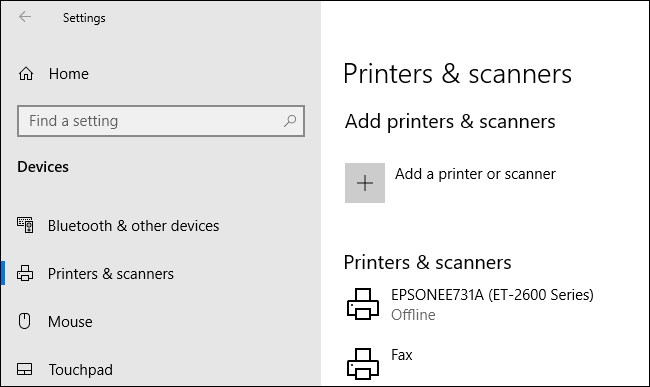Open the Home icon in sidebar

26,74
